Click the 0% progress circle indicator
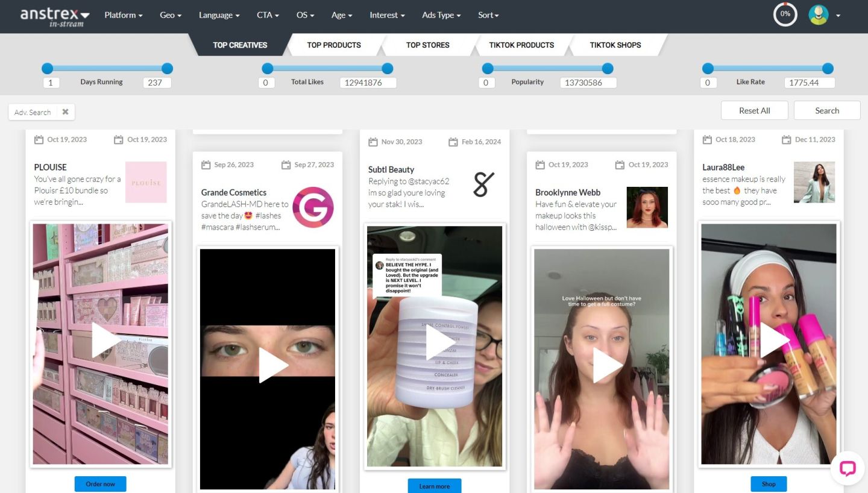 click(785, 14)
